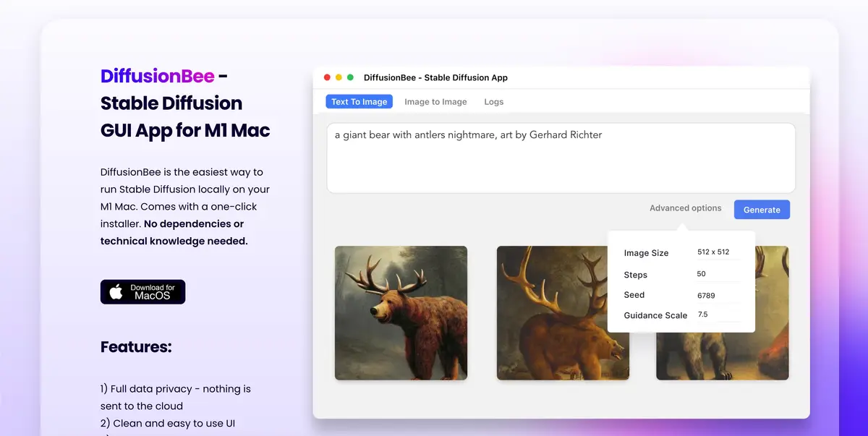This screenshot has height=436, width=868.
Task: Click the red close window dot
Action: tap(327, 77)
